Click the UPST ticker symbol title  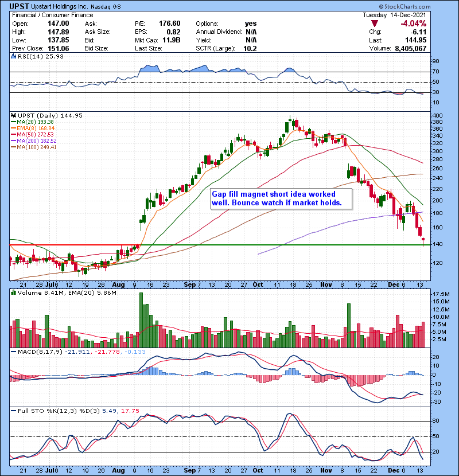click(x=19, y=6)
